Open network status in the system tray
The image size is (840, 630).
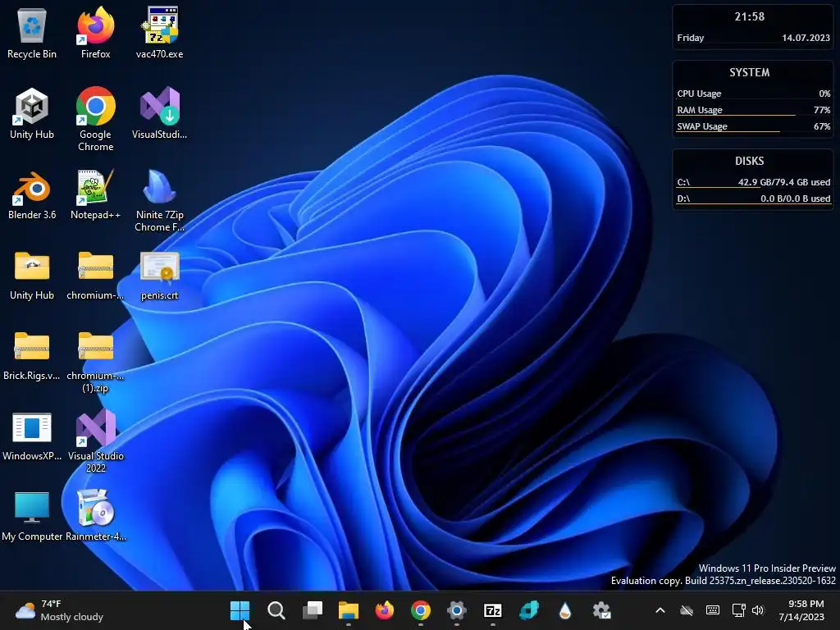739,610
